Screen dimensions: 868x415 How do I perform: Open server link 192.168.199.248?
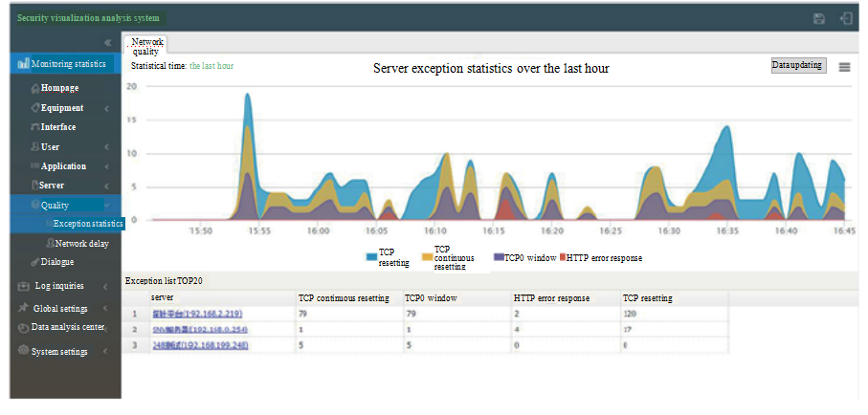[x=200, y=345]
